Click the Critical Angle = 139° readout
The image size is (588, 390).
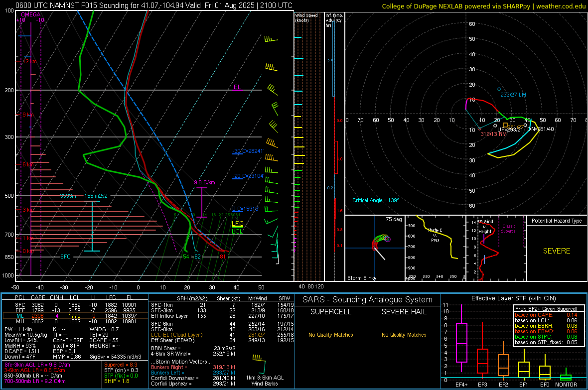[x=376, y=200]
